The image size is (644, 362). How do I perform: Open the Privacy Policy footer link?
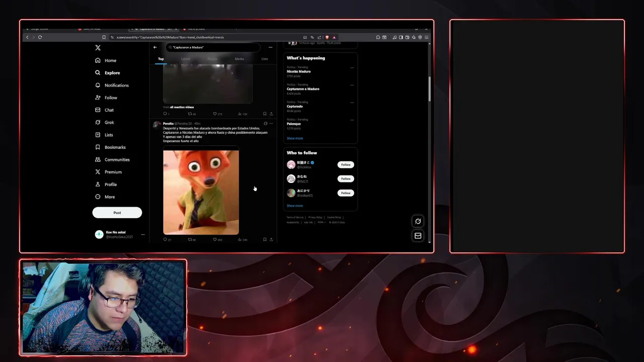[x=315, y=217]
